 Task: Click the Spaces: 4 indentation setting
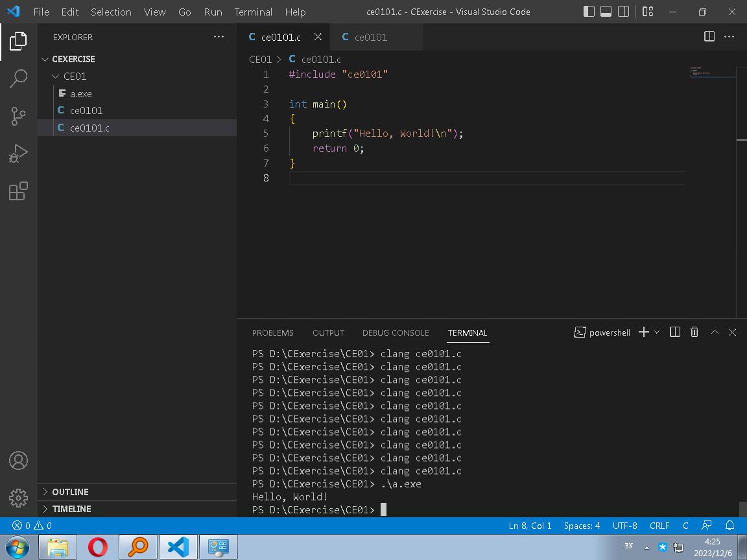(x=582, y=526)
